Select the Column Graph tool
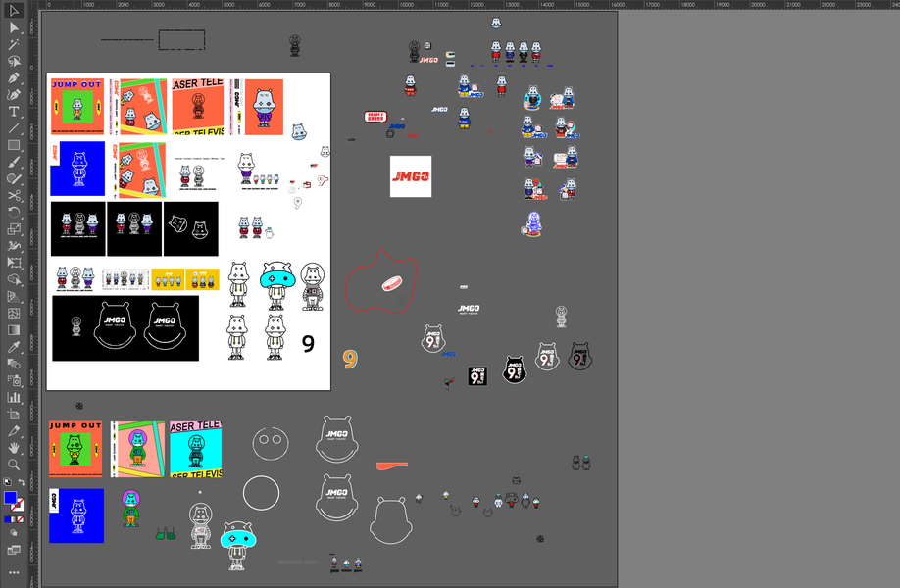 [13, 397]
